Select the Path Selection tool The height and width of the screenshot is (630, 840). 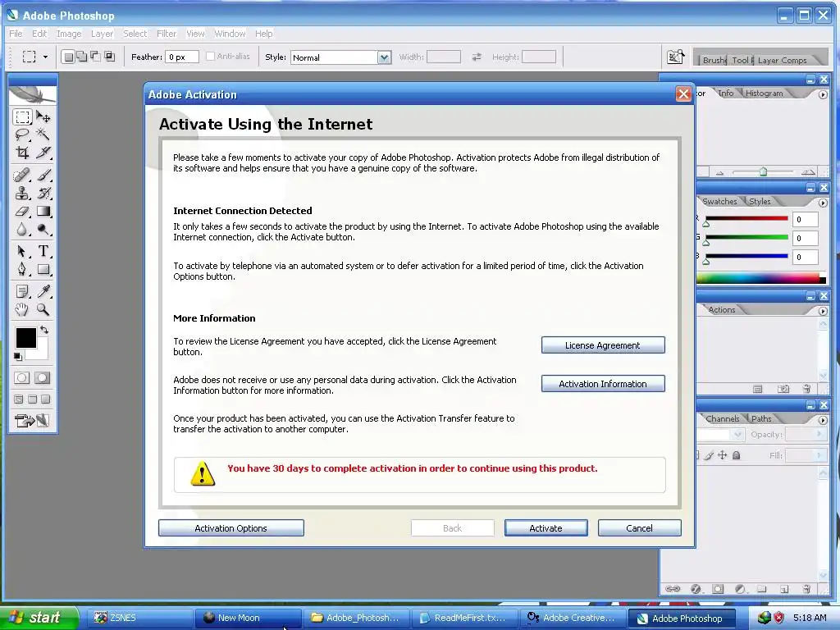(x=22, y=251)
